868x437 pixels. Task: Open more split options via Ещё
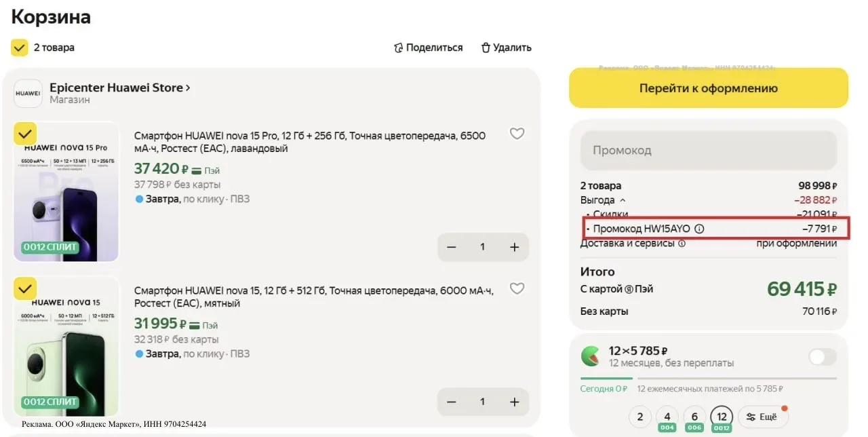[x=763, y=417]
